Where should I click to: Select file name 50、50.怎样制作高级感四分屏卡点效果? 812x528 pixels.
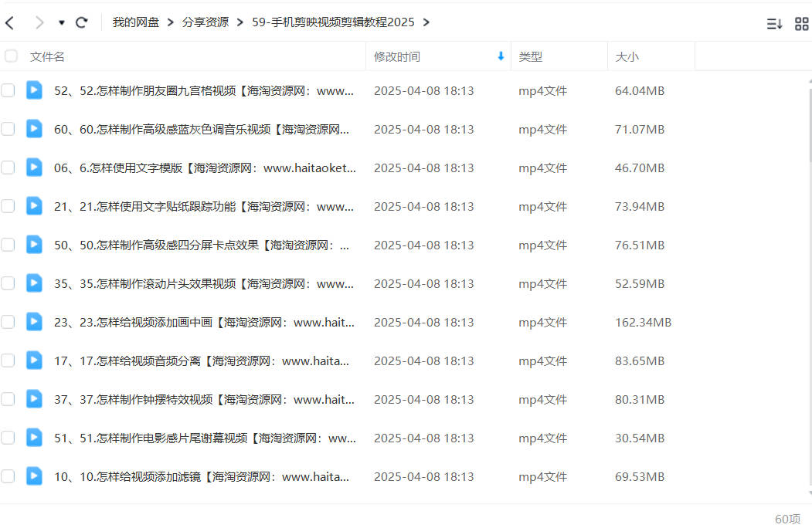202,245
